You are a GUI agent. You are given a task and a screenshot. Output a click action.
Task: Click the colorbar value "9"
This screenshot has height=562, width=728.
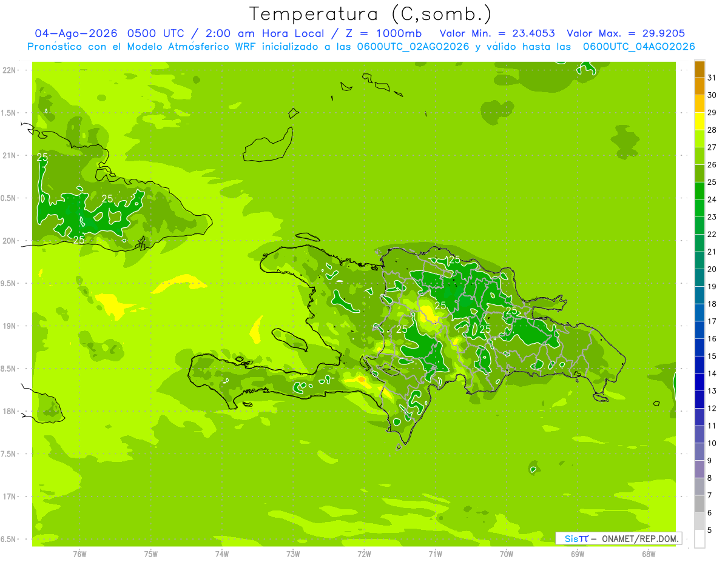pyautogui.click(x=710, y=461)
